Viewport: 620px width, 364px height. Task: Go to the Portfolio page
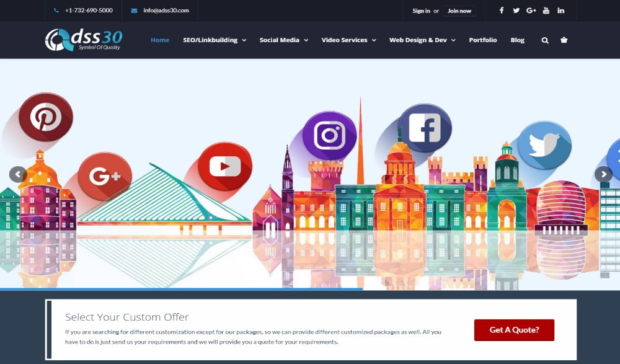point(483,40)
